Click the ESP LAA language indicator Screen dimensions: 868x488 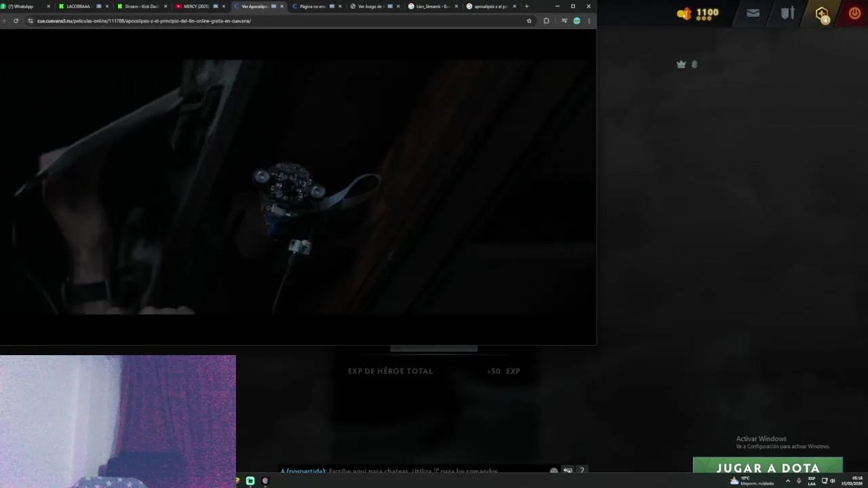tap(812, 481)
